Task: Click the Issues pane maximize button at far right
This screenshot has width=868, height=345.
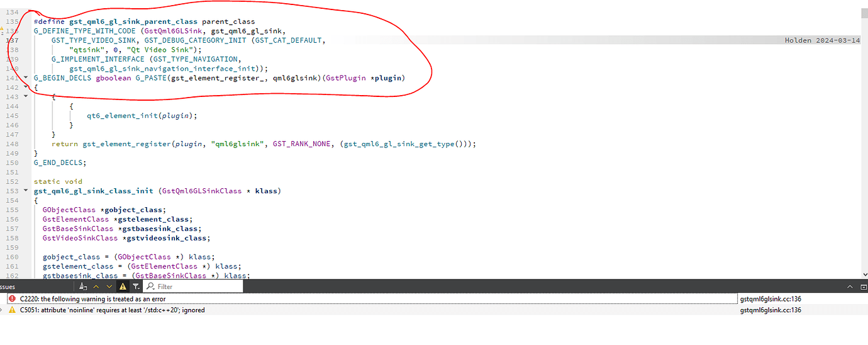Action: click(x=863, y=286)
